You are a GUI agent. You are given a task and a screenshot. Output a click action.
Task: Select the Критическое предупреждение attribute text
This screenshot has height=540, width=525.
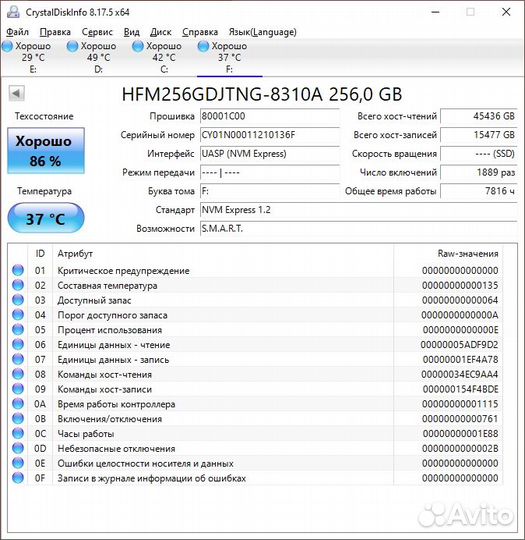[123, 271]
